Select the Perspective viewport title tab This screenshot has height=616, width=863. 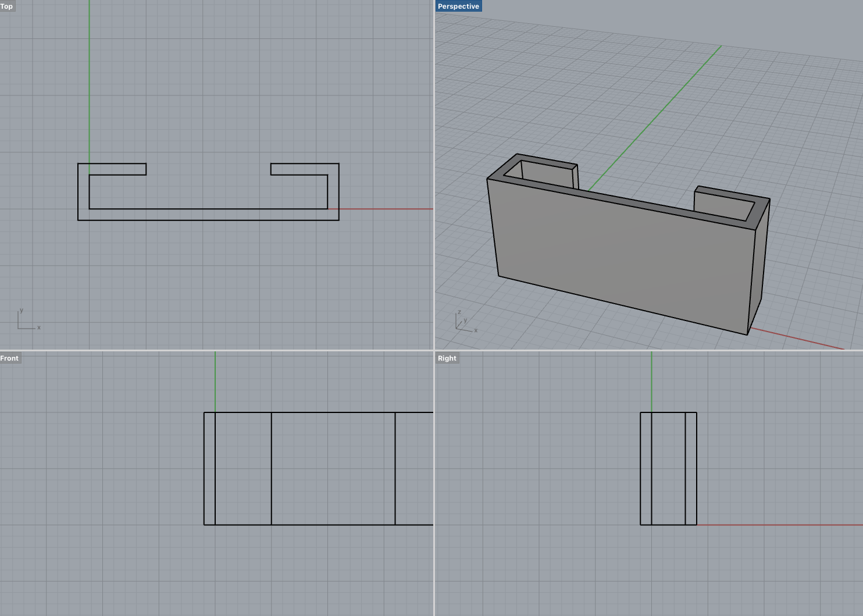tap(458, 6)
